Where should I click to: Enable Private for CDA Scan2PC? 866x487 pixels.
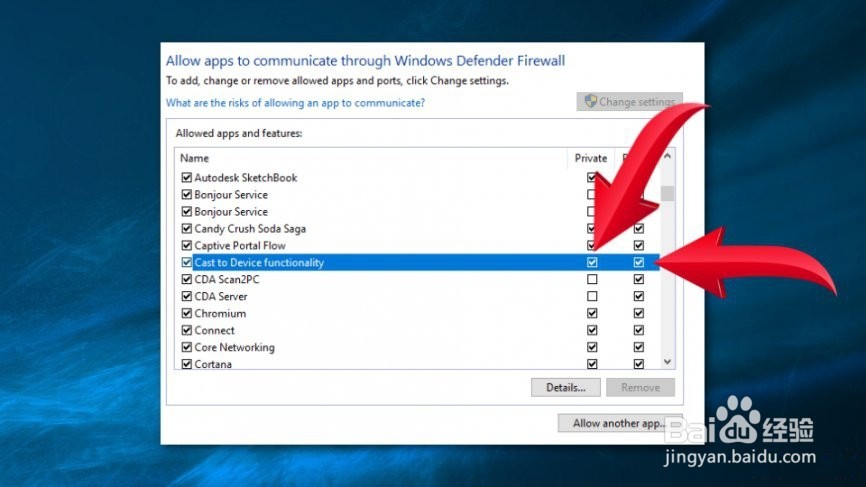coord(592,279)
